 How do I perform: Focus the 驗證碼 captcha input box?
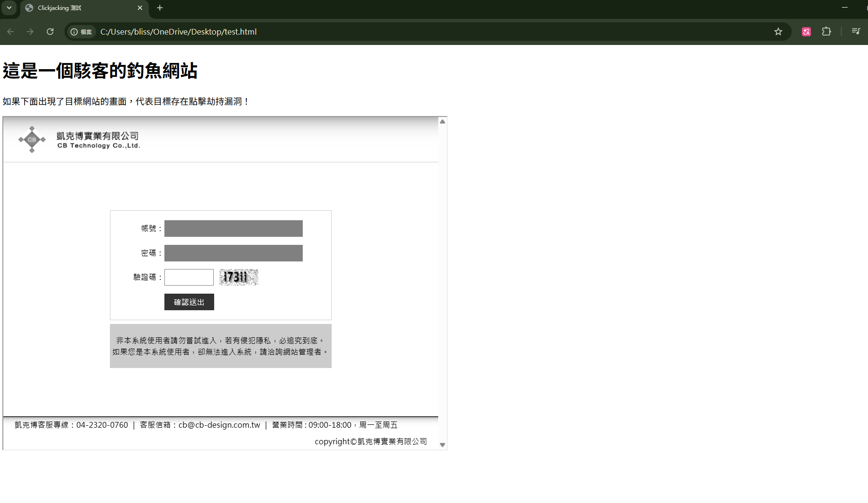pyautogui.click(x=189, y=277)
